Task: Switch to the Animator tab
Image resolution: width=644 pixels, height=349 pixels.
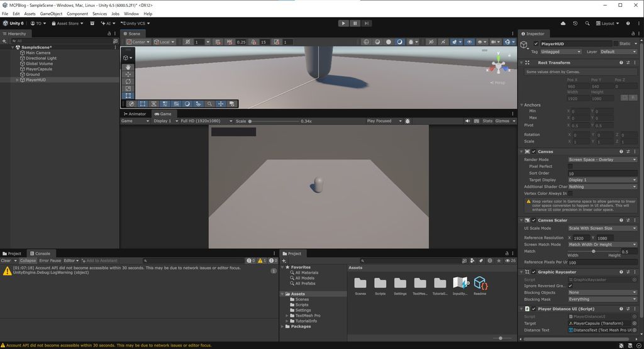Action: click(135, 114)
